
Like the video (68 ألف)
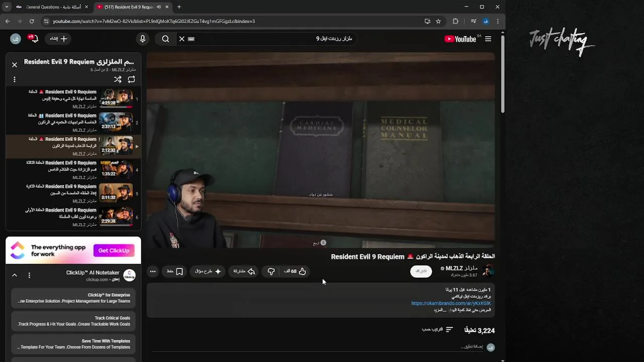pyautogui.click(x=295, y=271)
